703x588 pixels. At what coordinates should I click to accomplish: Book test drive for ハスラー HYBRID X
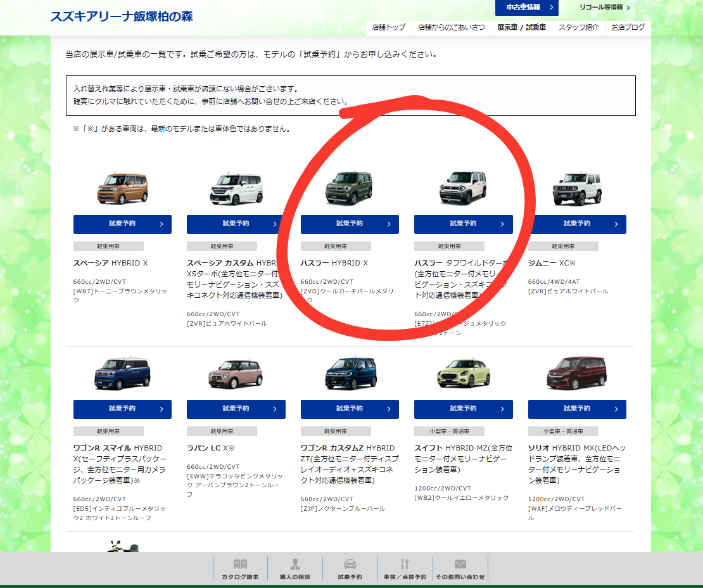pos(350,224)
